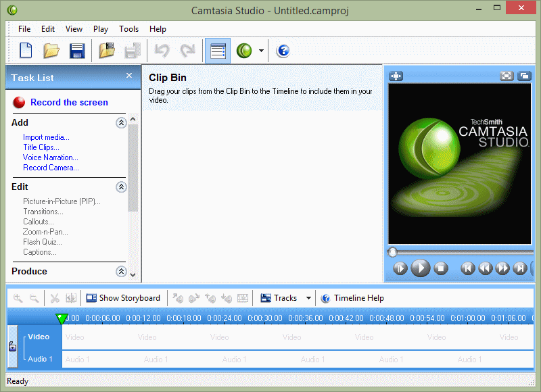The width and height of the screenshot is (541, 392).
Task: Toggle the track lock icon
Action: pos(12,346)
